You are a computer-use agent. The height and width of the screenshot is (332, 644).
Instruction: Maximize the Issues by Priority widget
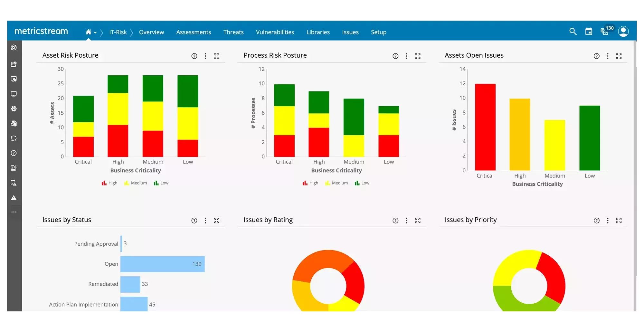click(619, 221)
